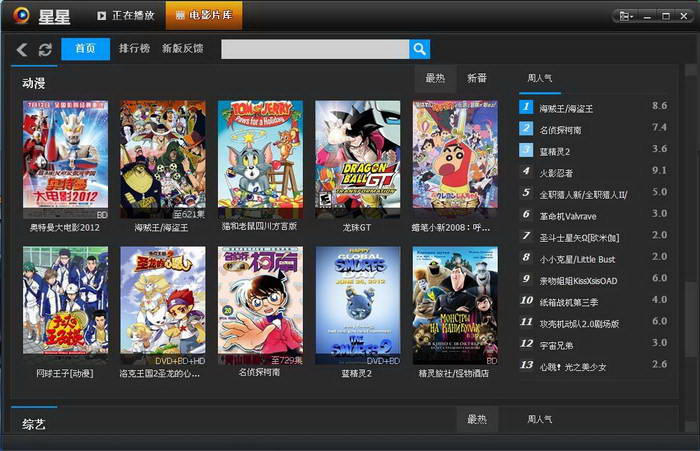This screenshot has height=451, width=700.
Task: Refresh the page using the reload icon
Action: [45, 50]
